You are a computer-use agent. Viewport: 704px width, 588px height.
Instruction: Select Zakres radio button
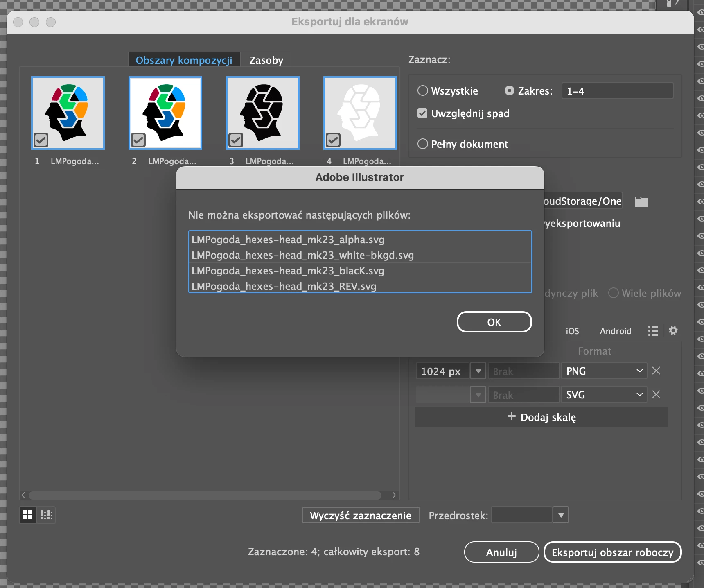pos(509,90)
